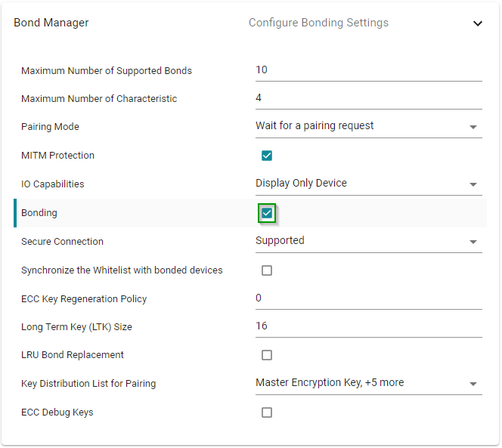The image size is (502, 448).
Task: Click the IO Capabilities dropdown arrow
Action: (473, 184)
